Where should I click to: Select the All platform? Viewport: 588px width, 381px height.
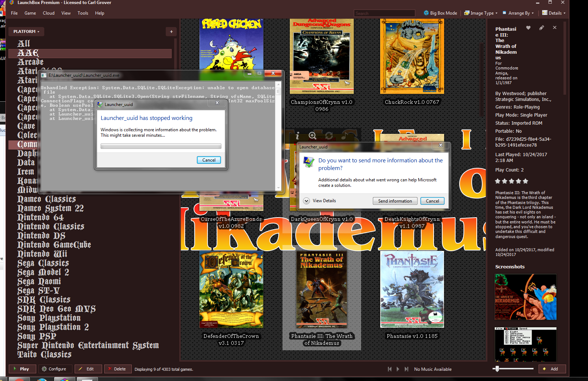pyautogui.click(x=23, y=44)
